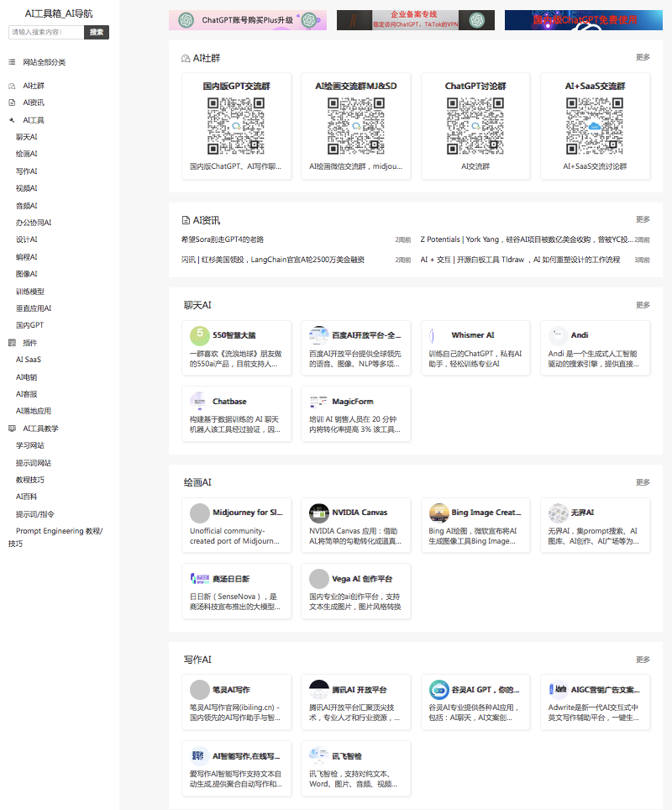Click the 550智慧大脑 green icon
Image resolution: width=672 pixels, height=810 pixels.
[x=199, y=336]
